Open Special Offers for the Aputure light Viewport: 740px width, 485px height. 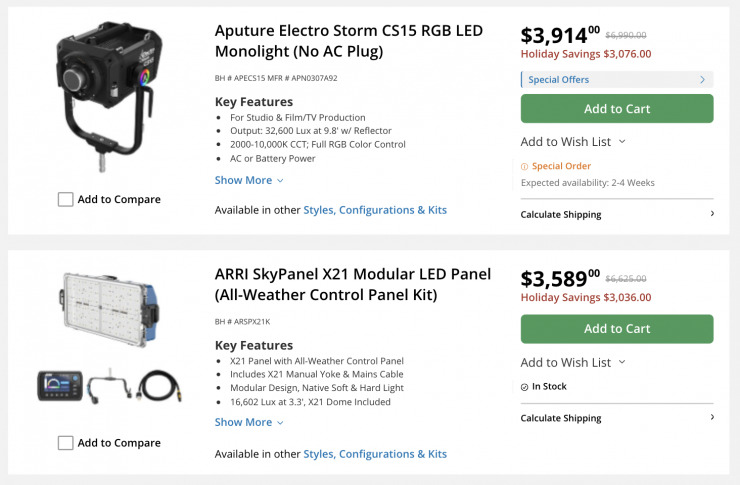[616, 80]
